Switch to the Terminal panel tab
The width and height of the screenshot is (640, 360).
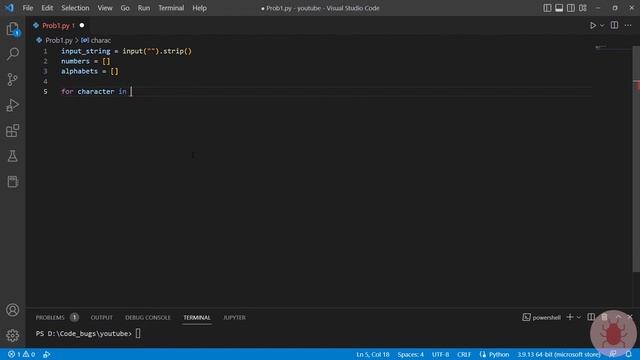pos(197,317)
